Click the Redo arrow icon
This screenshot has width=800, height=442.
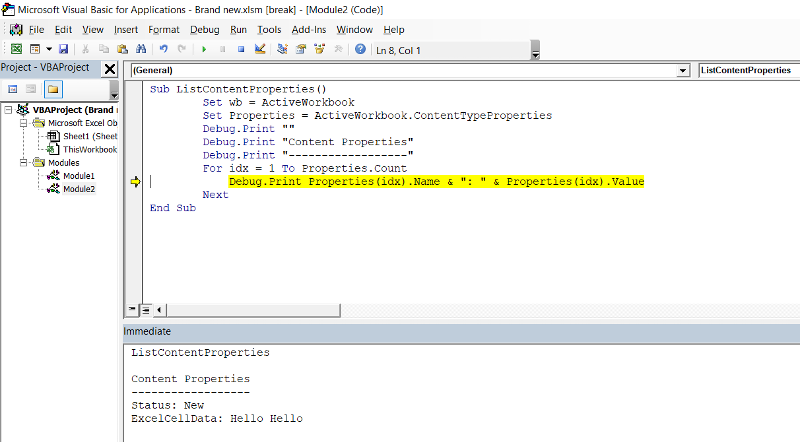coord(182,49)
